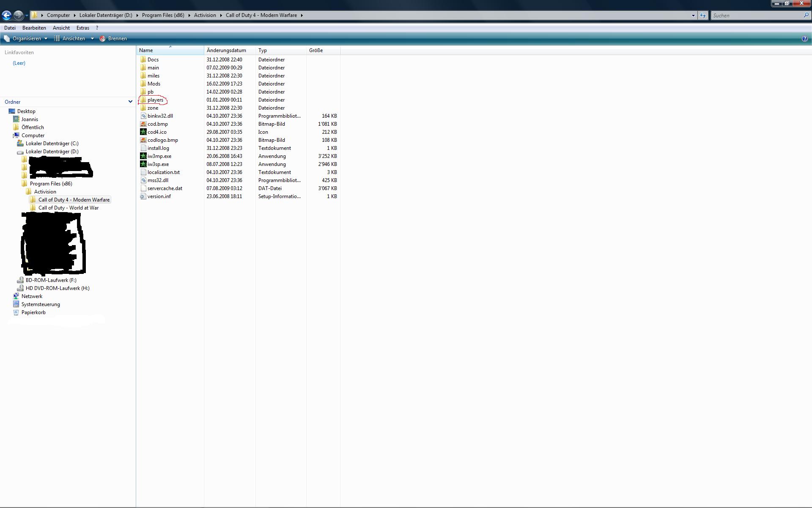
Task: Open the Organisieren dropdown menu
Action: tap(26, 39)
